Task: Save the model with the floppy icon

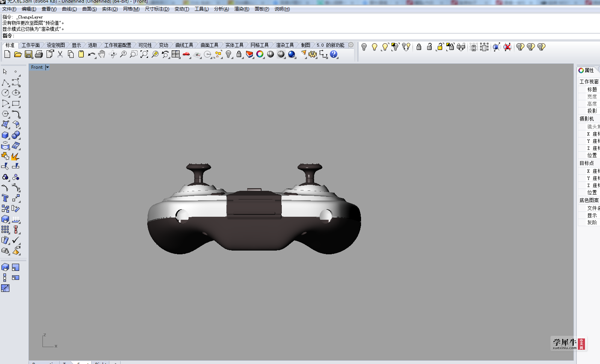Action: pos(28,54)
